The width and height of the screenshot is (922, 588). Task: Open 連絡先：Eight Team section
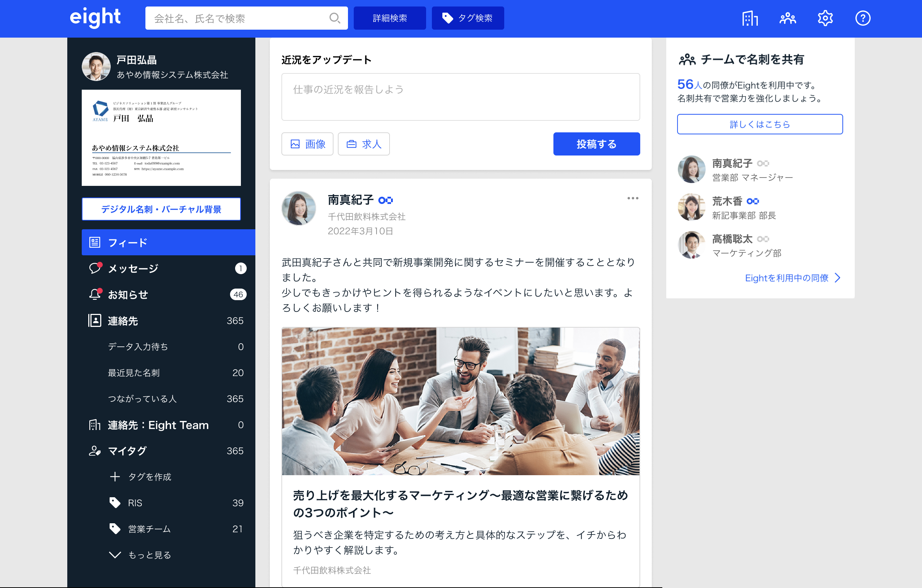(158, 425)
